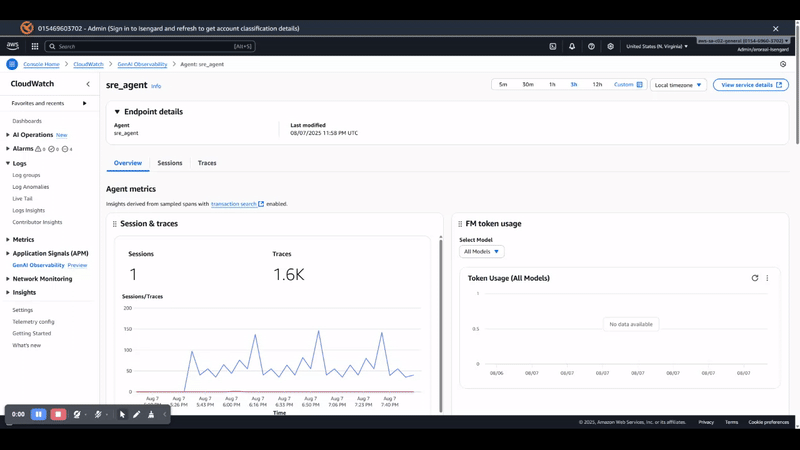Select the 3h time range
Image resolution: width=800 pixels, height=450 pixels.
coord(574,85)
